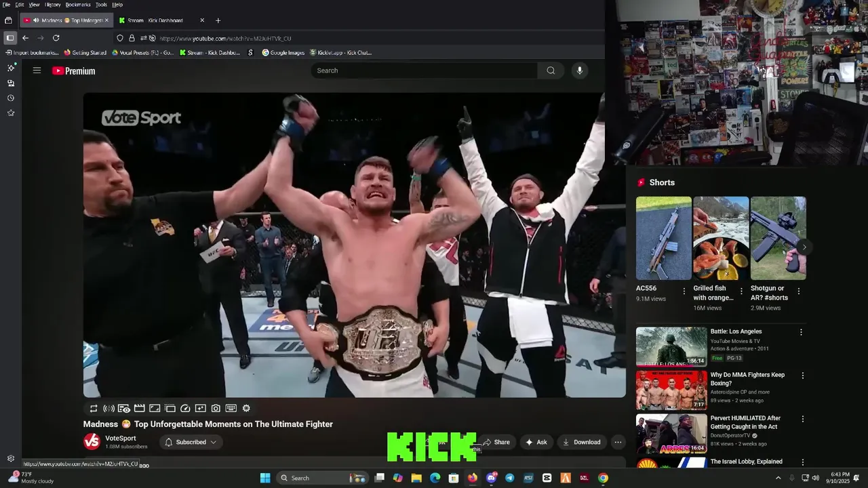Reload the current page
This screenshot has height=488, width=868.
(x=56, y=38)
